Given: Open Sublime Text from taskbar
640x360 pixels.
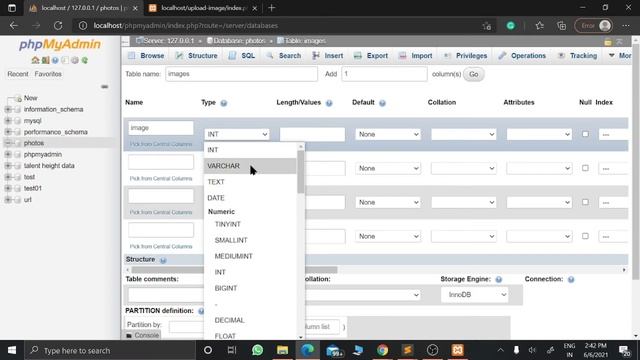Looking at the screenshot, I should tap(407, 350).
